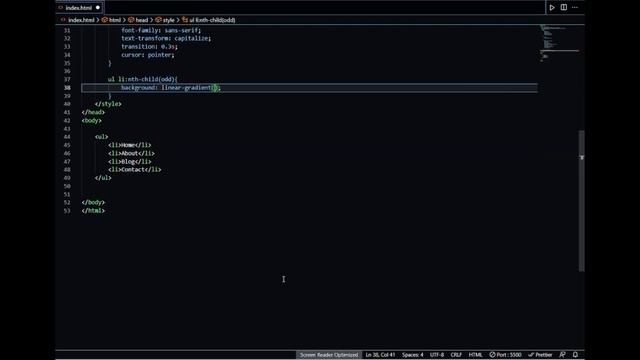640x360 pixels.
Task: Click the background: linear-gradient line
Action: tap(171, 88)
